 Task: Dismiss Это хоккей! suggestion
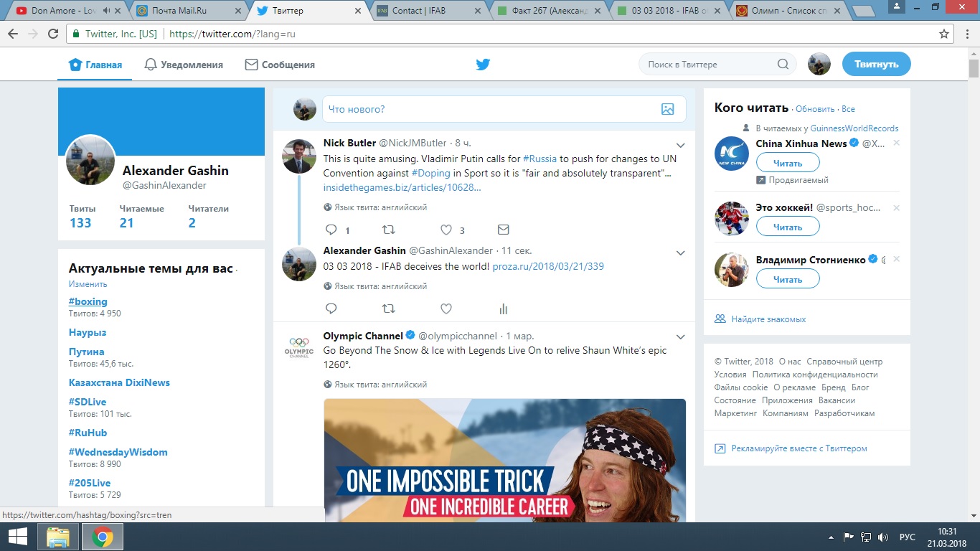click(896, 207)
